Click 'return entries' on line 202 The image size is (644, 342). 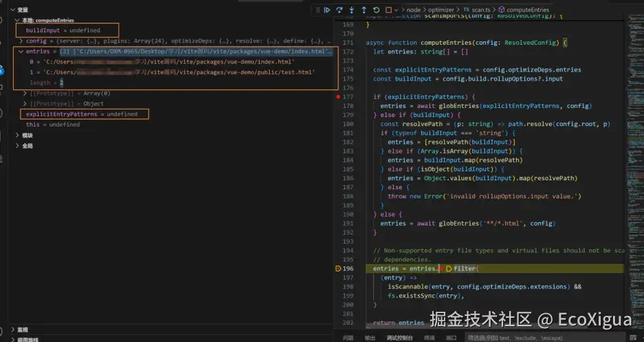coord(399,323)
